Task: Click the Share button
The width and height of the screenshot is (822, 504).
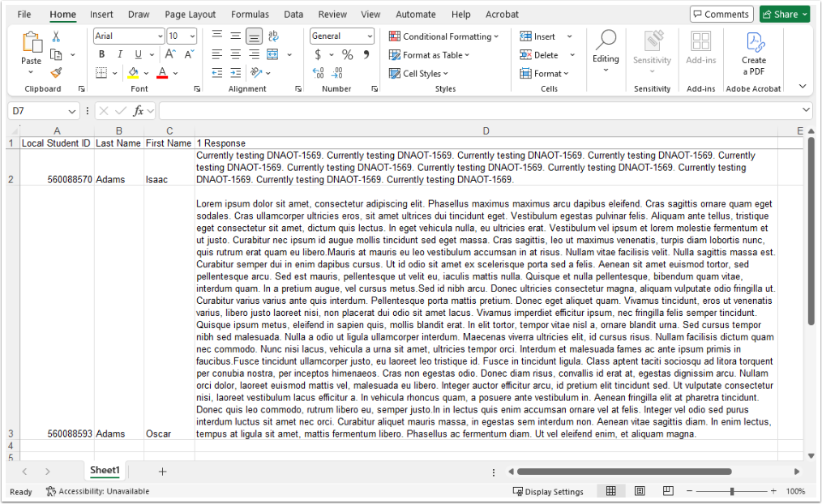Action: coord(785,14)
